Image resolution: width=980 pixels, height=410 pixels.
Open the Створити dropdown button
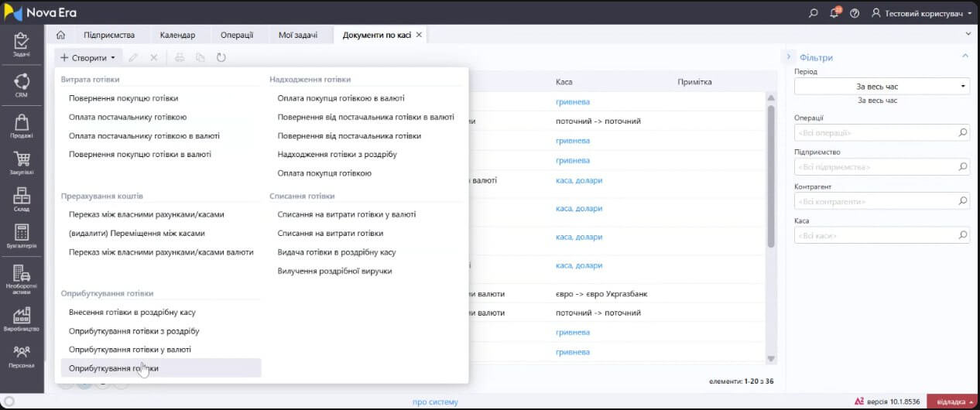pyautogui.click(x=87, y=57)
